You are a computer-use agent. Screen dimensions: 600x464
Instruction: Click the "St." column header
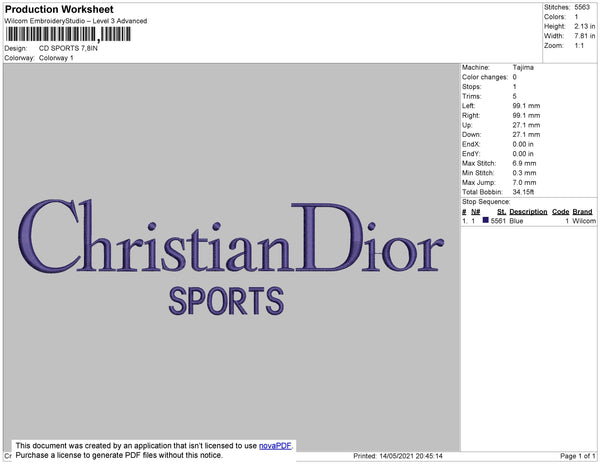501,212
